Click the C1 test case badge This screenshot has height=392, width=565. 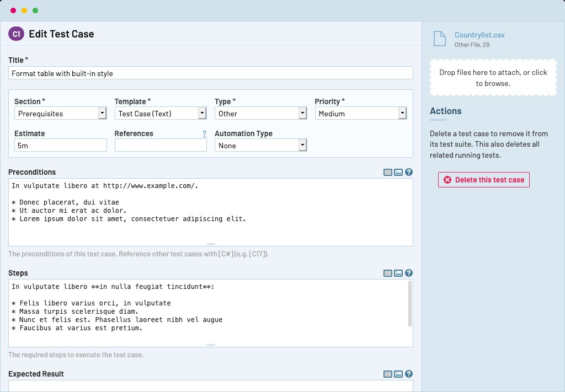tap(15, 34)
